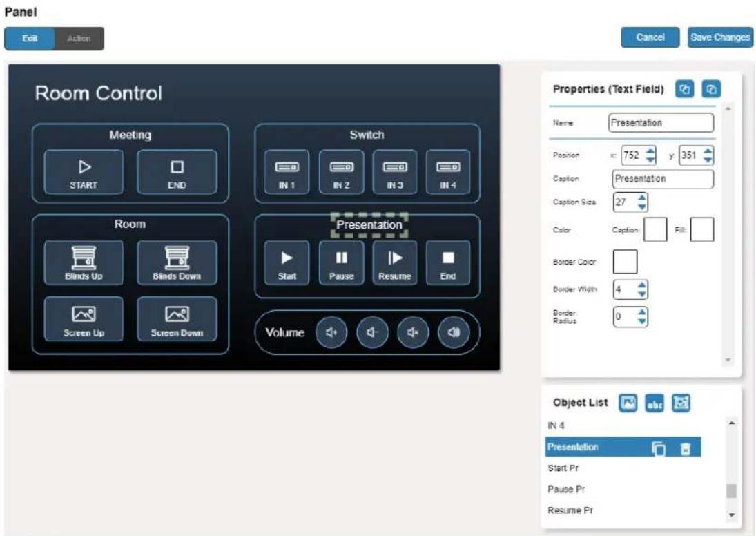This screenshot has height=536, width=756.
Task: Click the Switch group label
Action: (367, 135)
